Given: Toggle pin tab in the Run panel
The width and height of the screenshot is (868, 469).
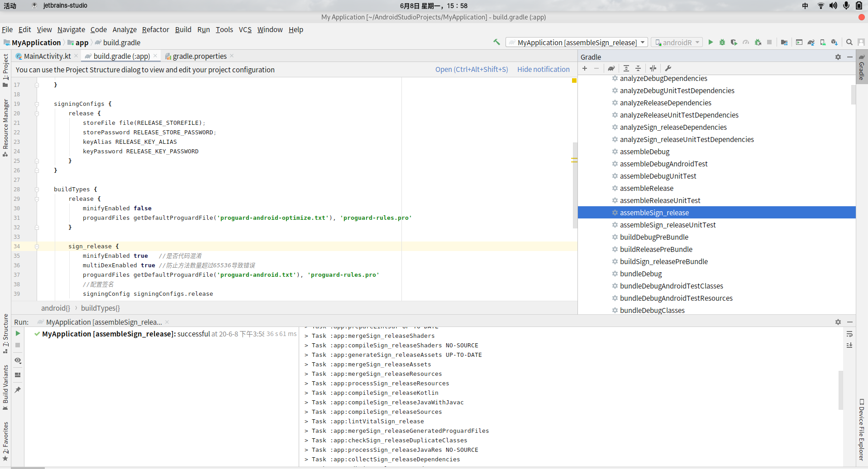Looking at the screenshot, I should 18,389.
